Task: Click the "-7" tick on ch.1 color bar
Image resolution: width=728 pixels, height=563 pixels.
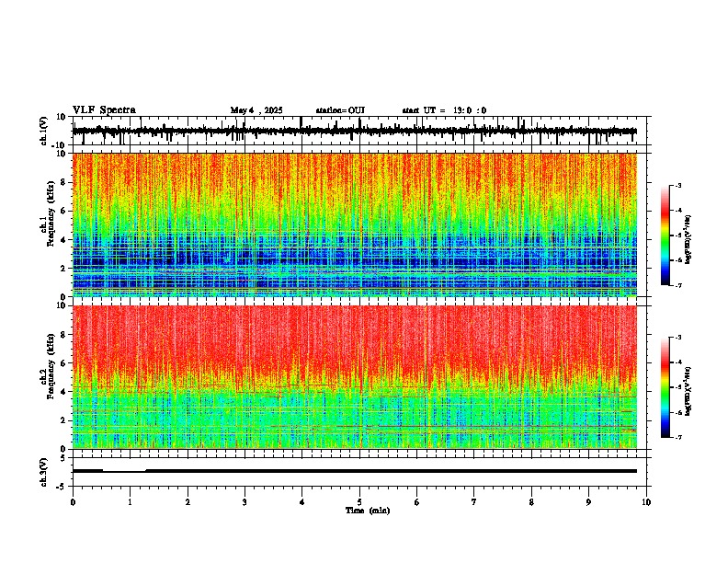Action: coord(677,285)
